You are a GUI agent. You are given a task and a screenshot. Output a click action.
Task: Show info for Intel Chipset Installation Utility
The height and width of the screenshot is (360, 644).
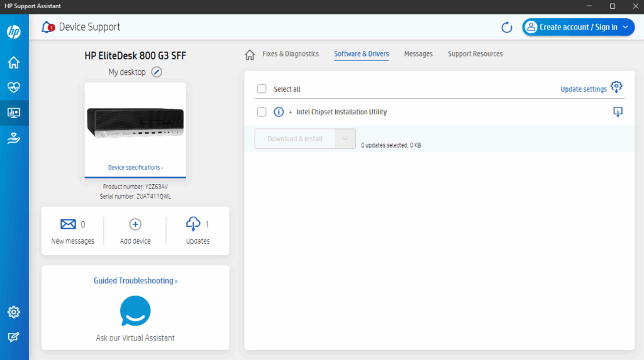tap(279, 112)
